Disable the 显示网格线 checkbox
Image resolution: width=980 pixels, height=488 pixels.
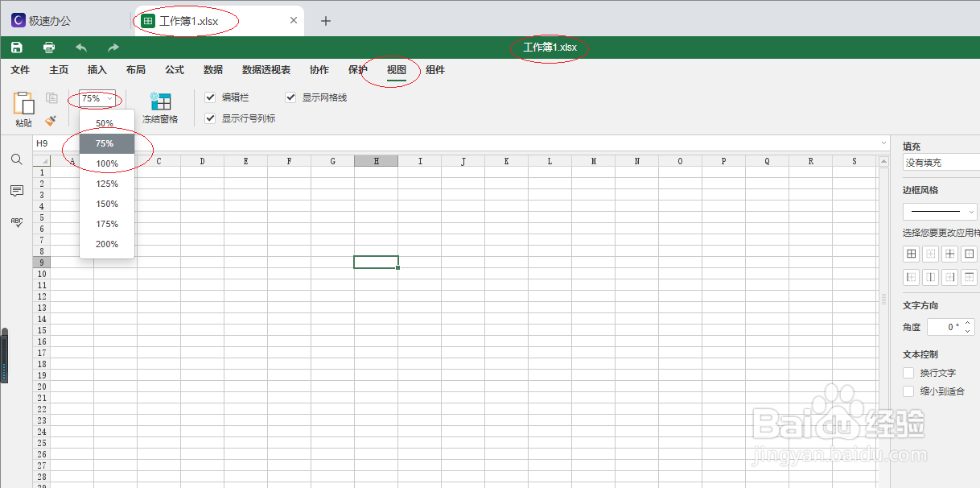pos(290,97)
